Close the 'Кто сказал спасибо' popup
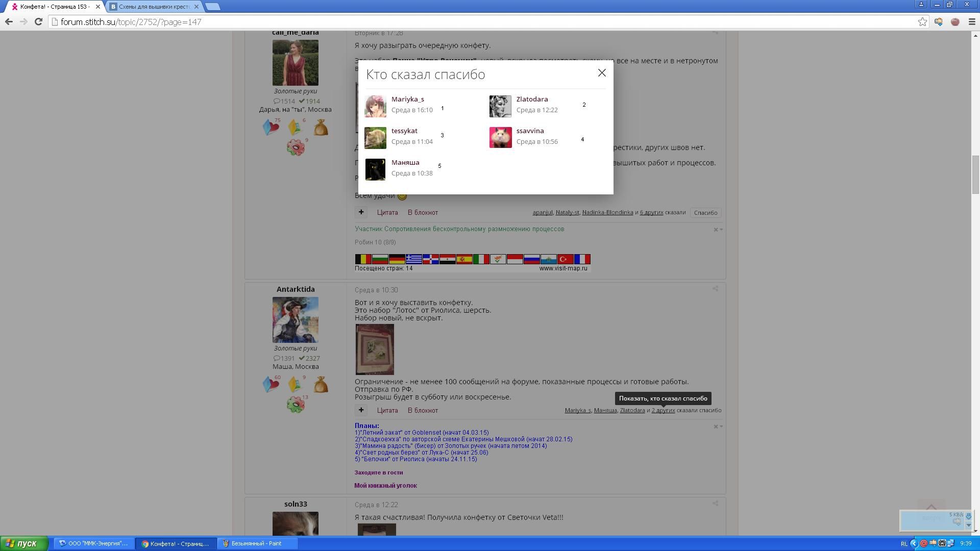This screenshot has height=551, width=980. tap(602, 73)
